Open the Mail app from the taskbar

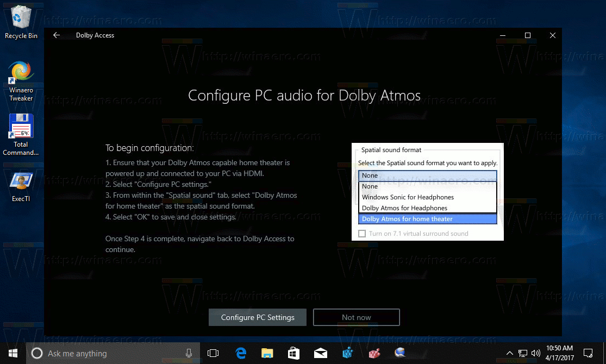point(320,353)
